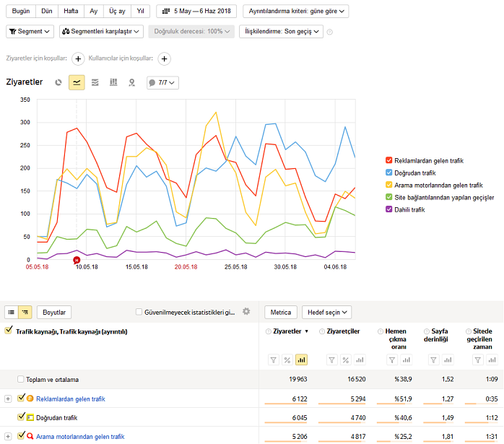Click the help icon beside İlişkilendirme
504x444 pixels.
coord(329,32)
